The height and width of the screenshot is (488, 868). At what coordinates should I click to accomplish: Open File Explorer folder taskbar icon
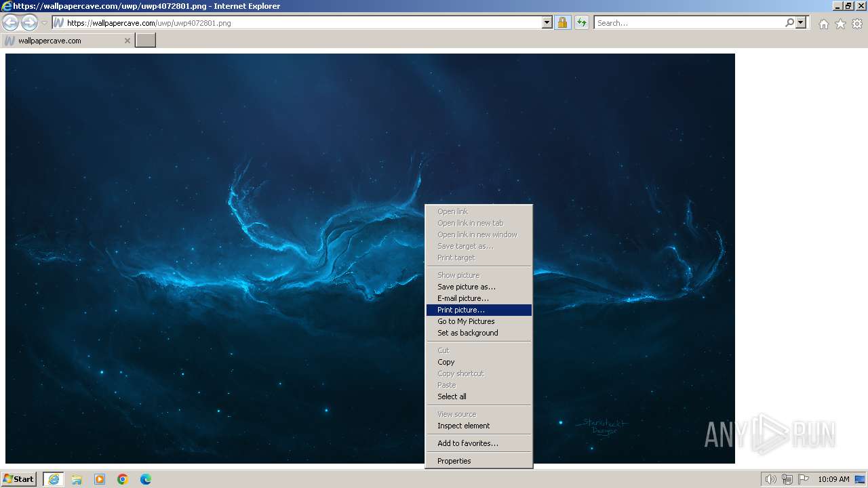tap(77, 479)
